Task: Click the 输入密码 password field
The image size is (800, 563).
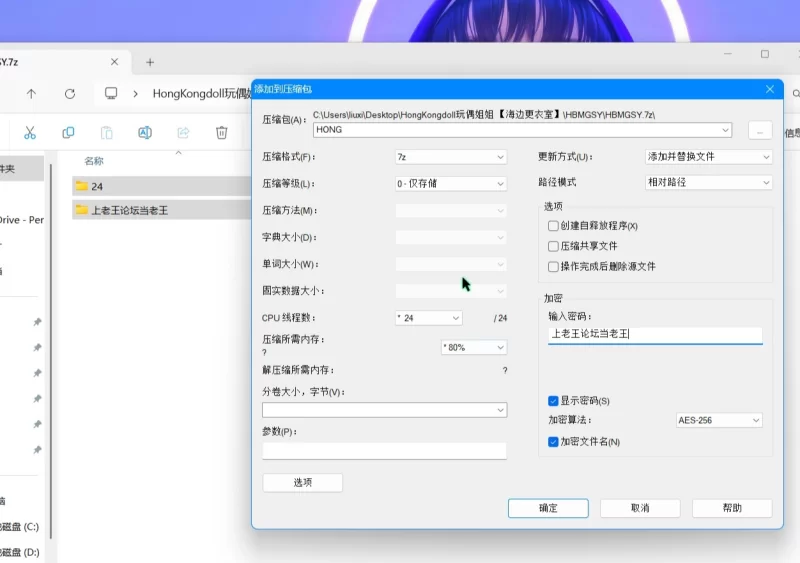Action: 655,334
